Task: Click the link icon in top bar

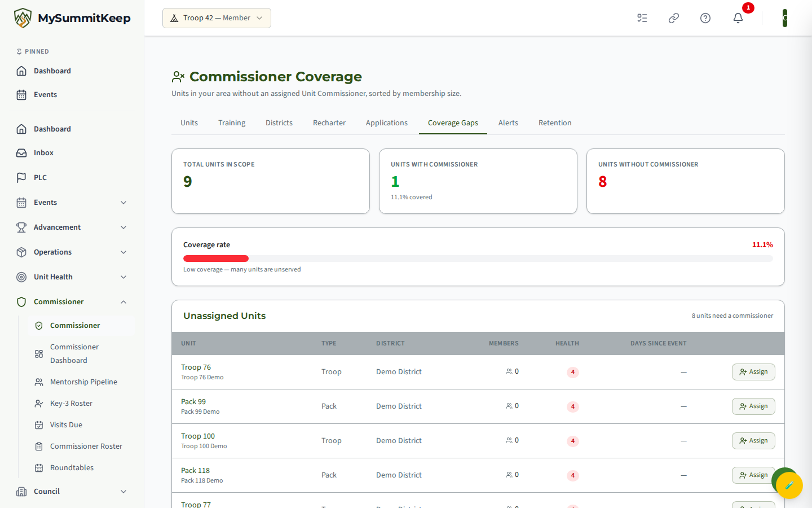Action: 674,18
